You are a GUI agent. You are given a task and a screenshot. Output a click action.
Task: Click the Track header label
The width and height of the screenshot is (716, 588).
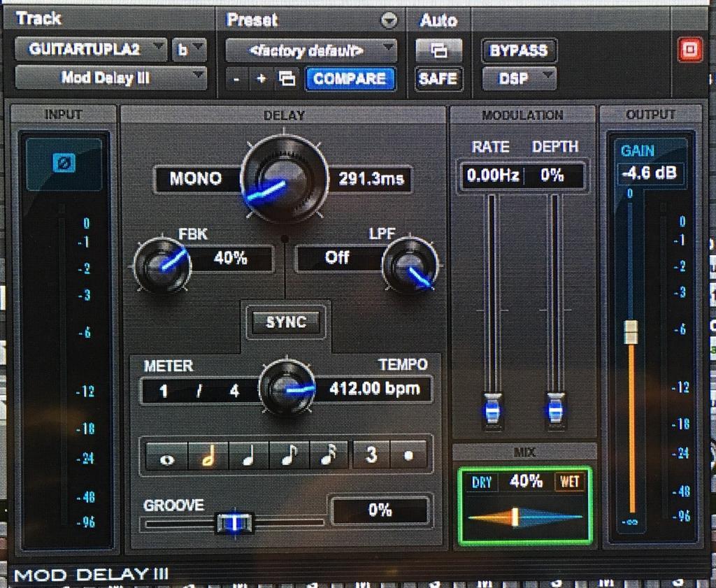38,18
